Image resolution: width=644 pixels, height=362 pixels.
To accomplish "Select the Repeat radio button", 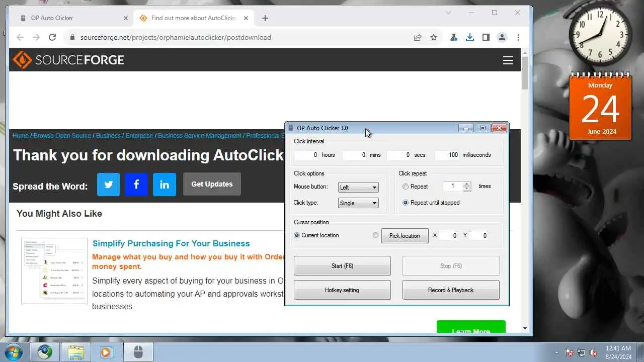I will coord(406,187).
